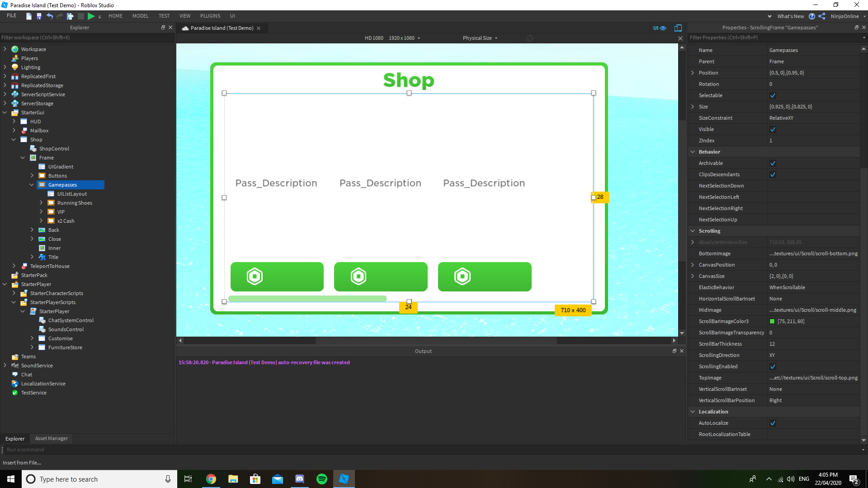Click the Undo arrow icon
Screen dimensions: 868x488
click(50, 16)
